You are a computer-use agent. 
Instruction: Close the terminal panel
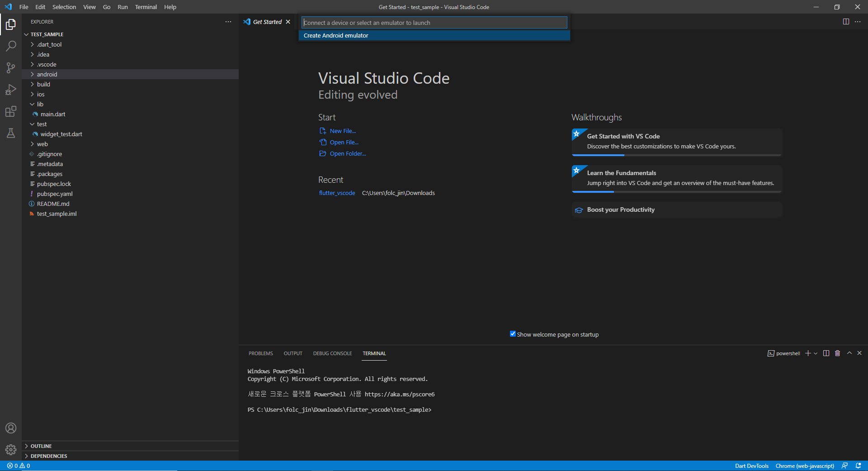tap(859, 353)
